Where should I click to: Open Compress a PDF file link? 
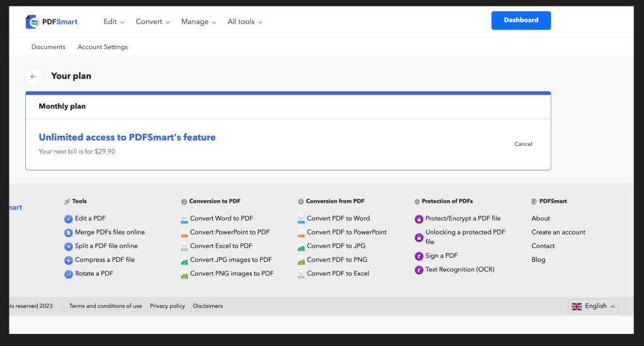(105, 259)
